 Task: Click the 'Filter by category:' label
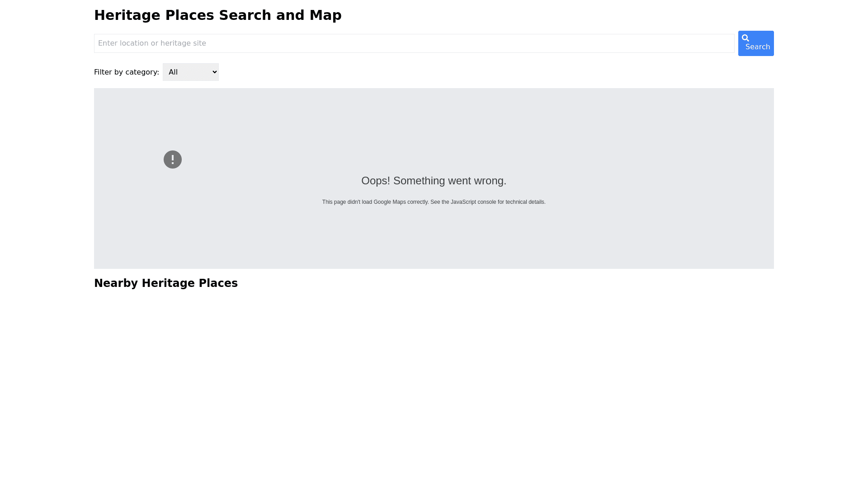tap(127, 72)
